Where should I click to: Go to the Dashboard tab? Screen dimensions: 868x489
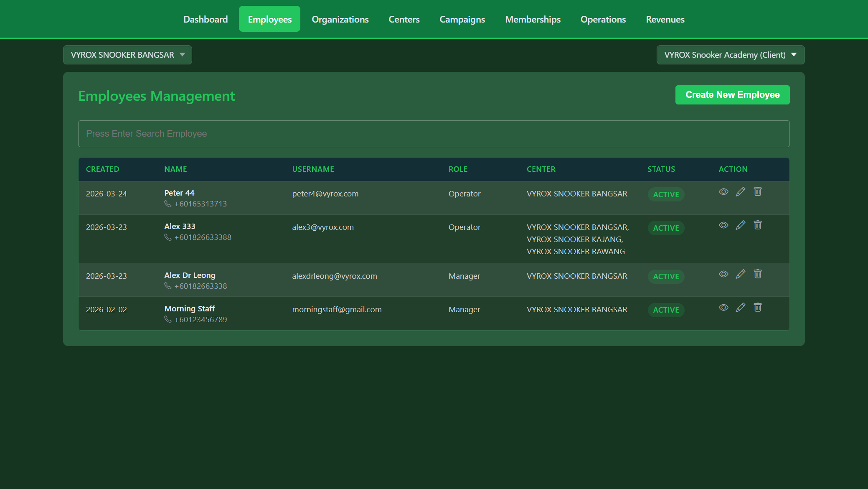coord(206,19)
